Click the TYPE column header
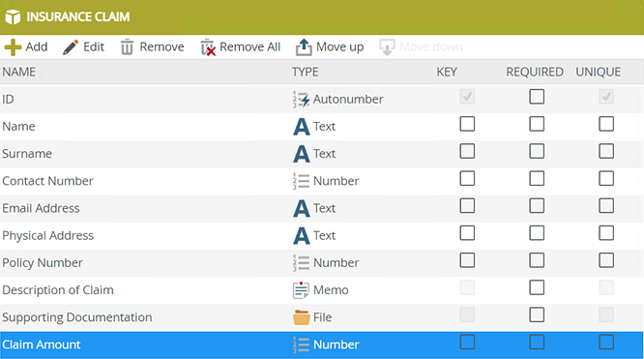Image resolution: width=644 pixels, height=359 pixels. 306,72
